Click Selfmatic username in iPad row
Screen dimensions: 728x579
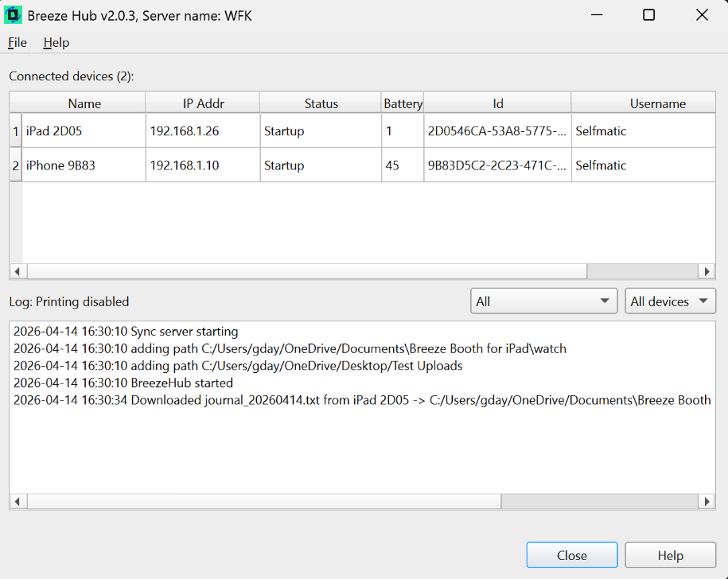click(x=644, y=130)
